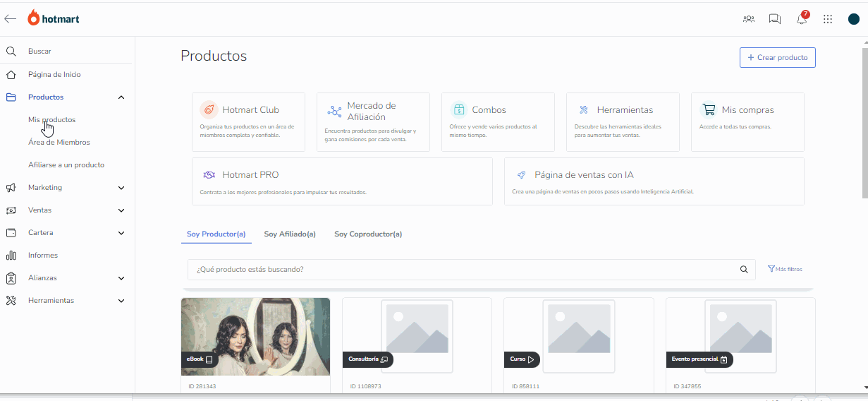This screenshot has height=401, width=868.
Task: Click the Informes bar chart icon
Action: point(11,255)
